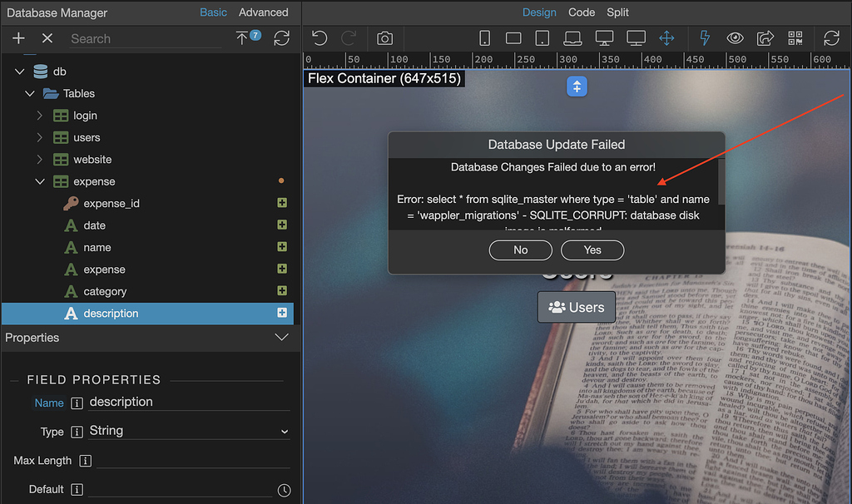
Task: Open the QR code icon
Action: tap(795, 38)
